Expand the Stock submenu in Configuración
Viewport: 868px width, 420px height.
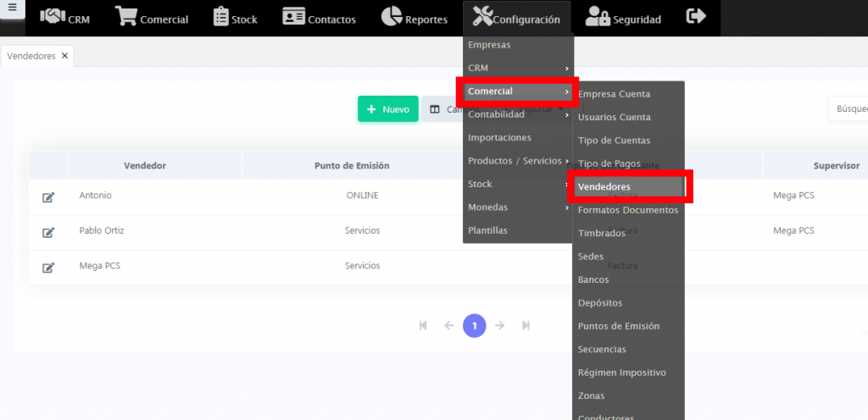tap(517, 184)
